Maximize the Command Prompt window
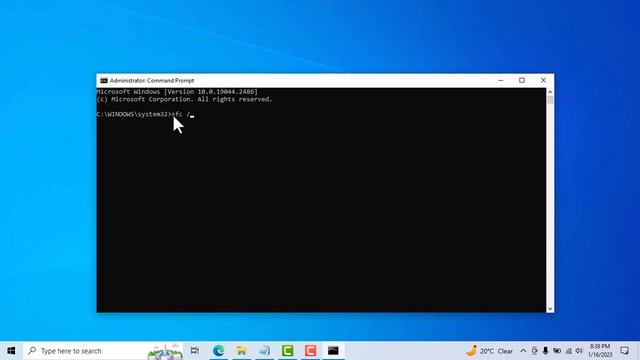The height and width of the screenshot is (360, 640). 522,80
